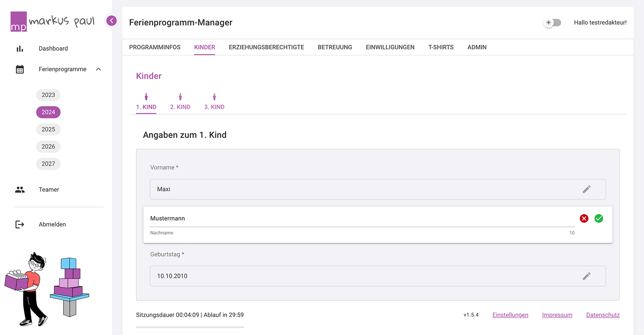Confirm Nachname edit with green checkmark
644x335 pixels.
coord(599,218)
